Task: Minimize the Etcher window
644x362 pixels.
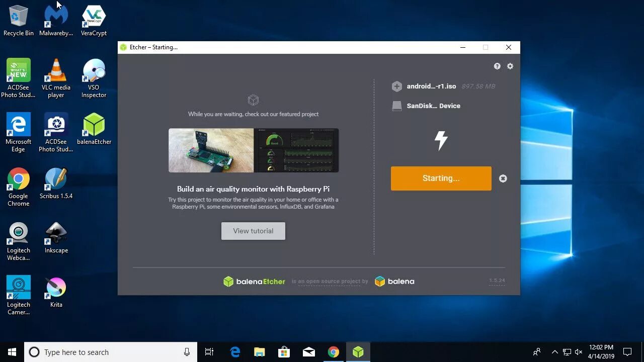Action: tap(463, 47)
